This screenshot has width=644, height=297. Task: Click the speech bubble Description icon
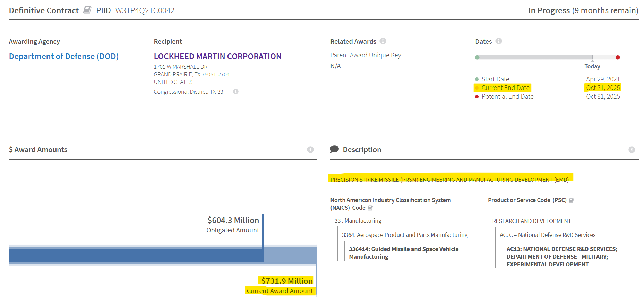[x=334, y=149]
